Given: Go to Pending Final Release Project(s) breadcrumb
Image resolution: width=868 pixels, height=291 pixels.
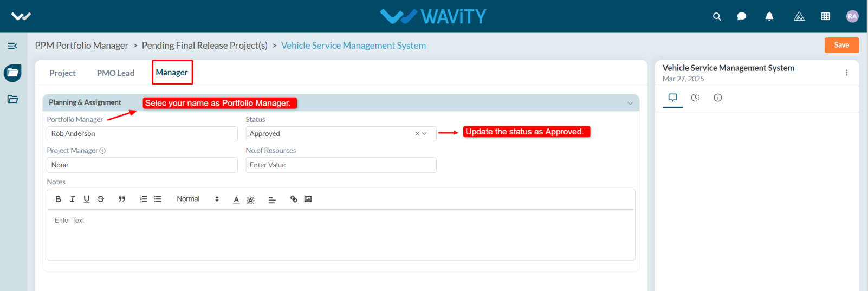Looking at the screenshot, I should [205, 46].
